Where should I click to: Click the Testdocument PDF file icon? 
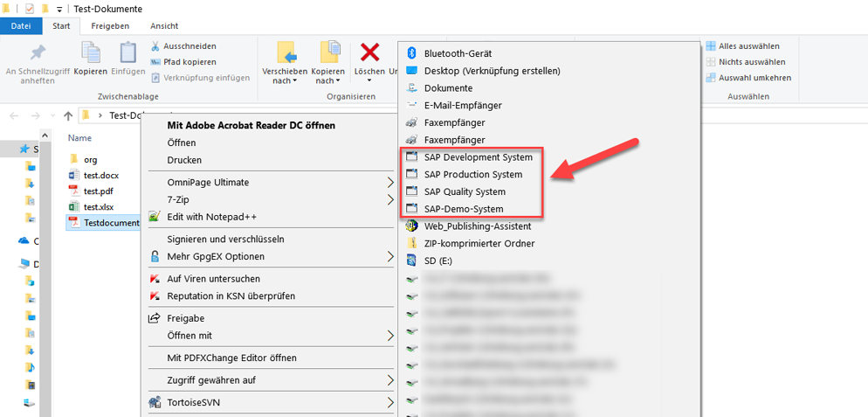(x=74, y=223)
